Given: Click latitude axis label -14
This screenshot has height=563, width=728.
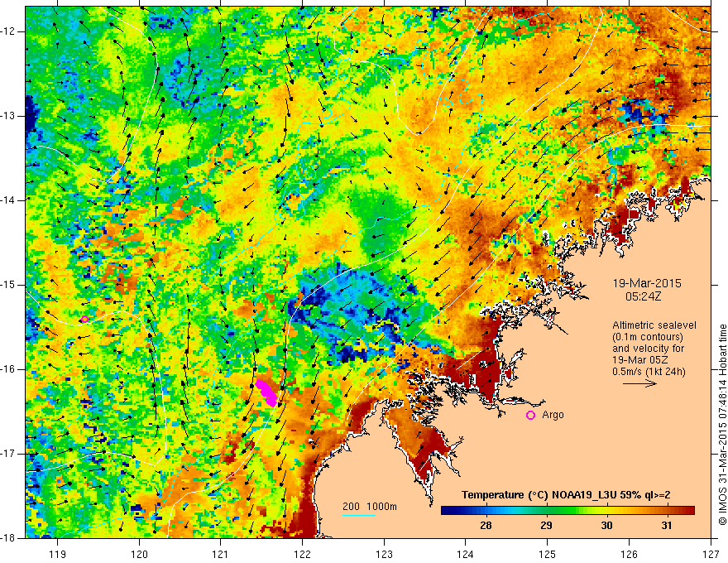Looking at the screenshot, I should pos(8,200).
